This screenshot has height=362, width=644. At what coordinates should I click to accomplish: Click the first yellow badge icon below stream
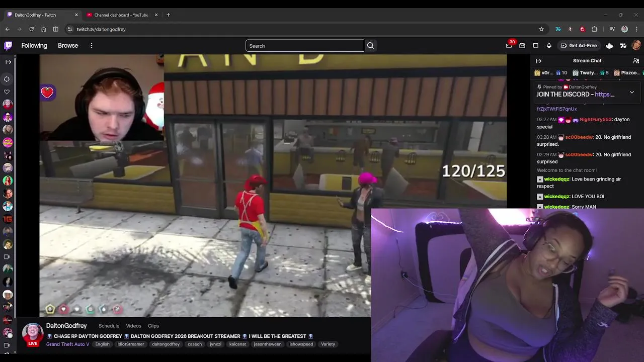(x=50, y=309)
